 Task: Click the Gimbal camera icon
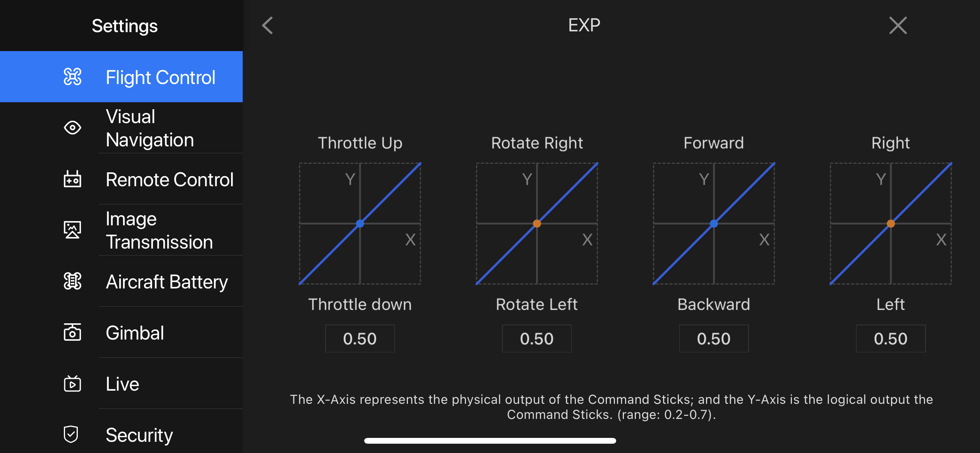pyautogui.click(x=72, y=332)
